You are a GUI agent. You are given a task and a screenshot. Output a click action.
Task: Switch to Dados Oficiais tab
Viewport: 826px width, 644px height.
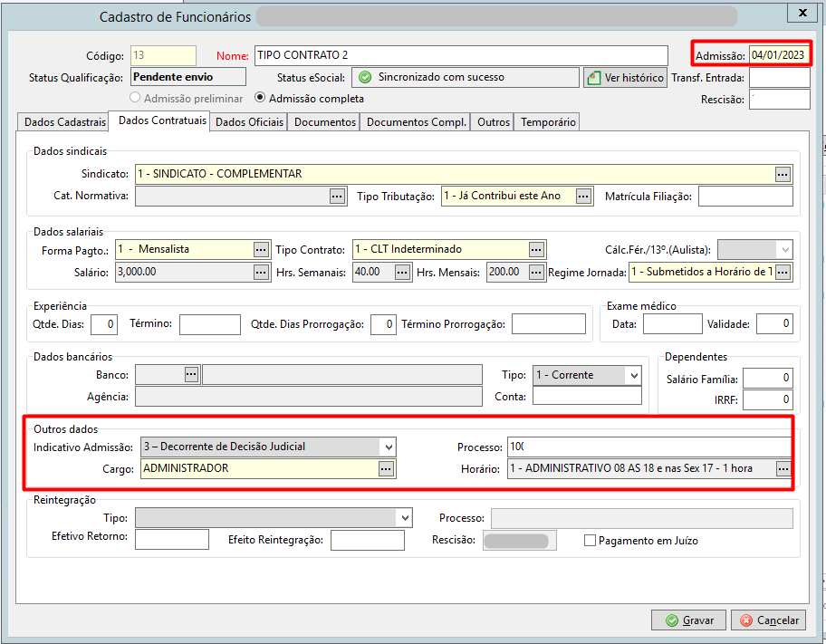(249, 122)
